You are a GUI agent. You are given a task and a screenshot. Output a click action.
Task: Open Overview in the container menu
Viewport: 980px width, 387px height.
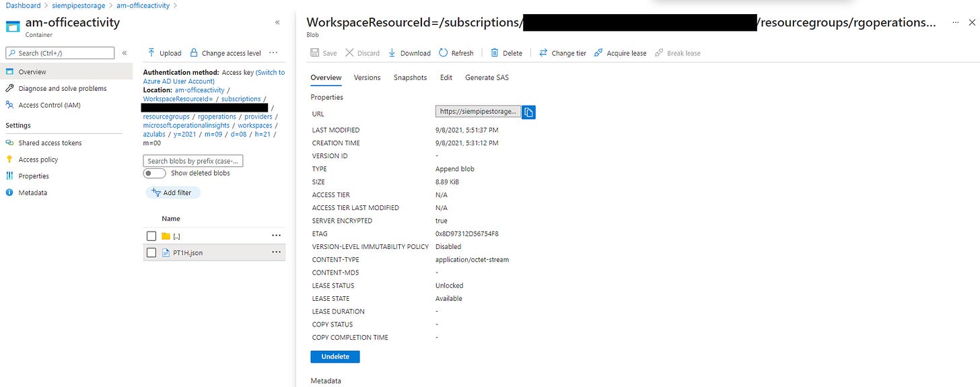click(x=67, y=71)
